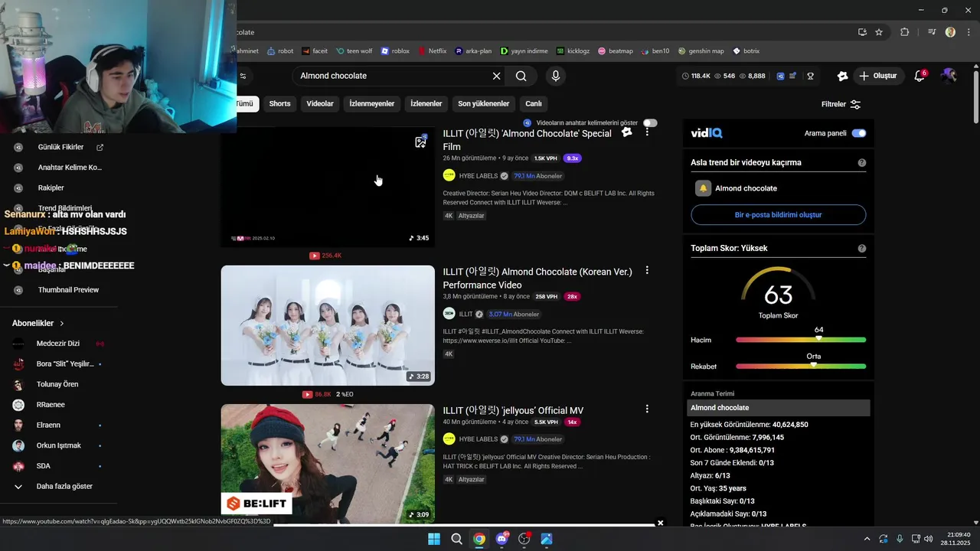
Task: Open Chrome extensions puzzle icon
Action: coord(905,32)
